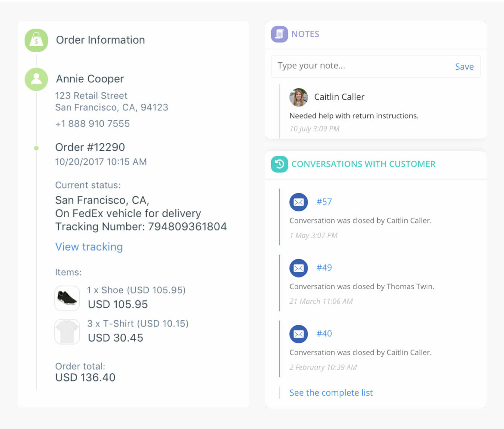Click the Notes scroll icon

coord(279,34)
